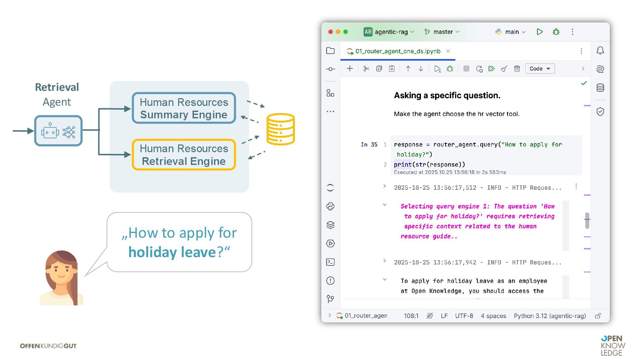
Task: Click Run all cells double-play icon
Action: point(491,69)
